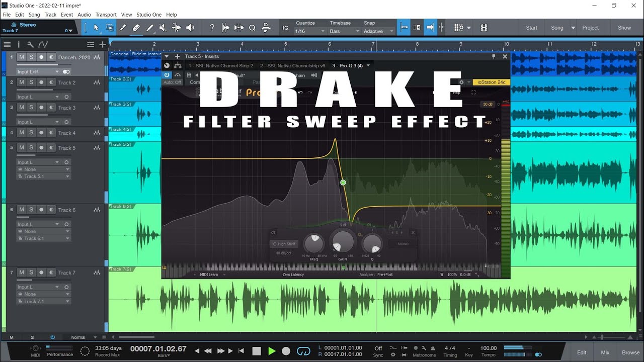Click the Pro-Q Q knob
Image resolution: width=644 pixels, height=362 pixels.
coord(372,243)
